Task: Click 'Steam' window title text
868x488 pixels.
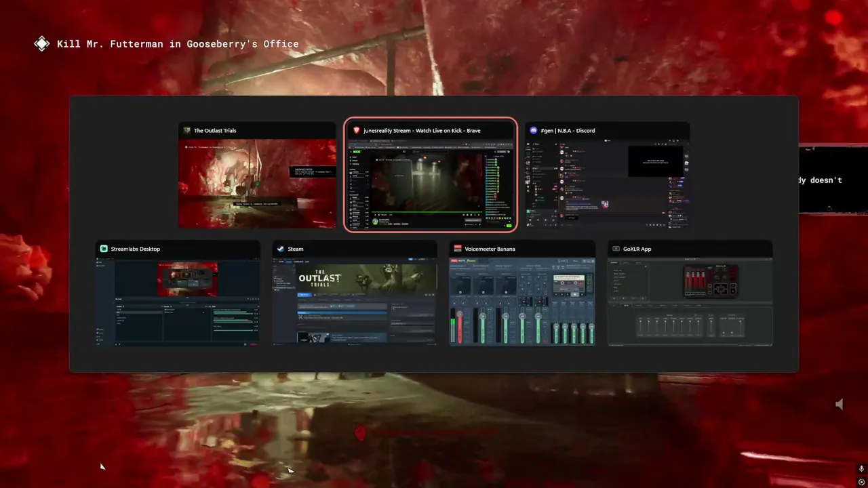Action: coord(296,249)
